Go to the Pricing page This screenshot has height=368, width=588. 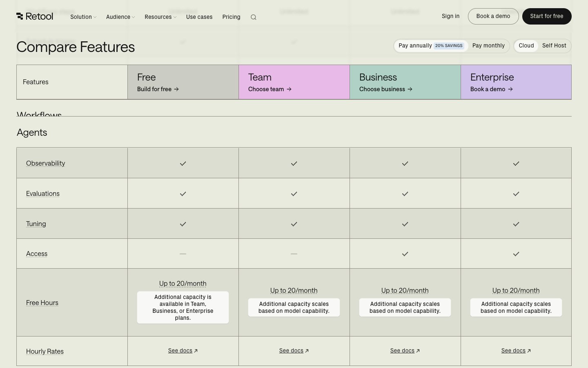231,17
